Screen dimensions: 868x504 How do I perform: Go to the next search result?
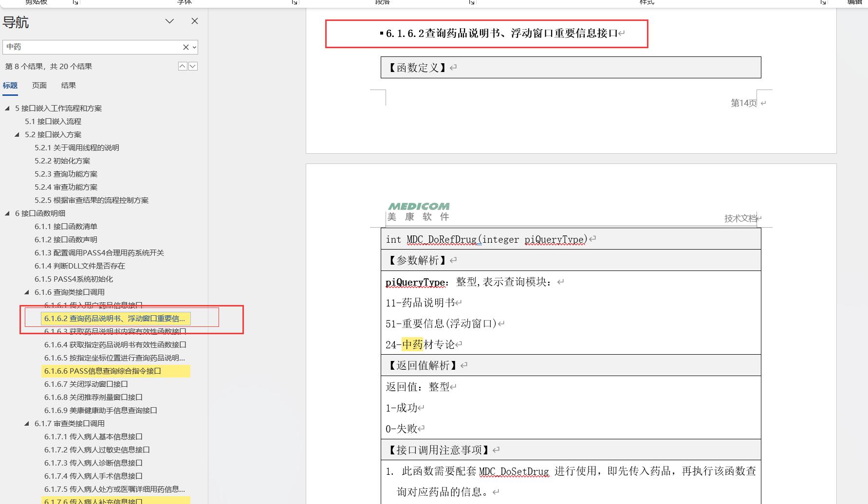click(x=193, y=66)
